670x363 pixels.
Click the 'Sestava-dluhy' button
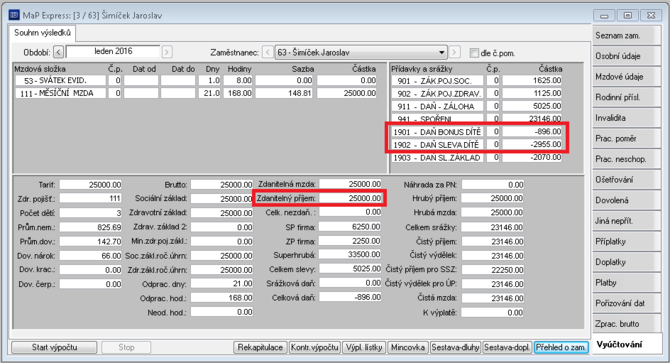(x=455, y=347)
